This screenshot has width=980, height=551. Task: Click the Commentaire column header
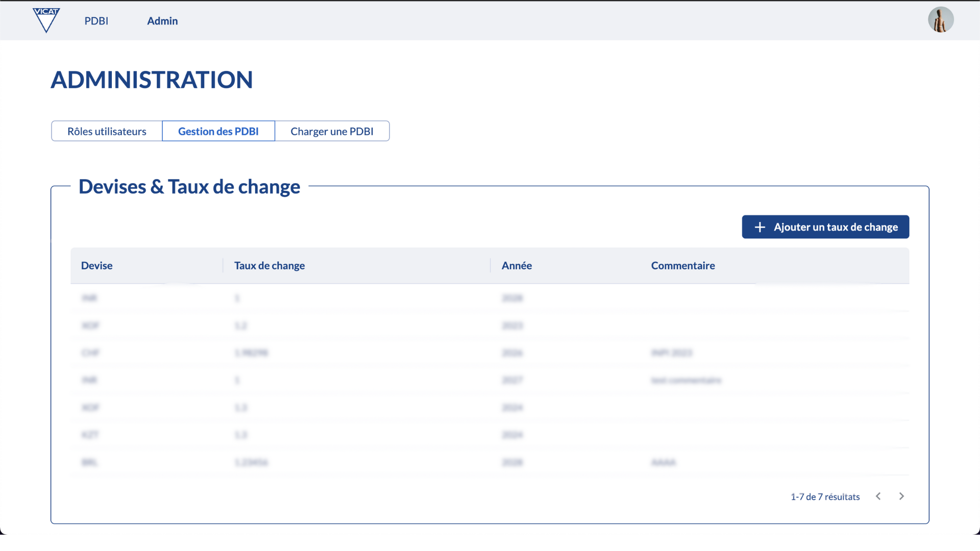(683, 265)
